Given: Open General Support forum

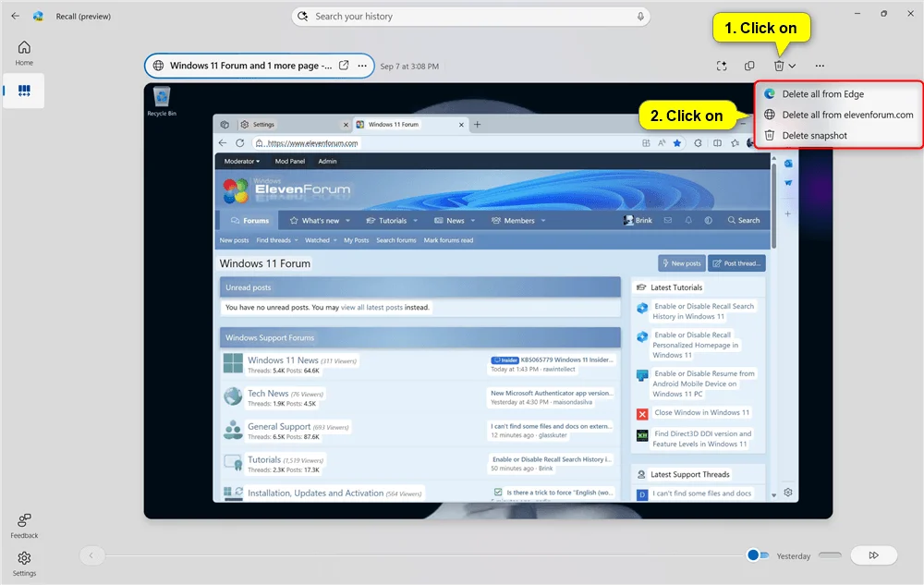Looking at the screenshot, I should click(x=279, y=426).
